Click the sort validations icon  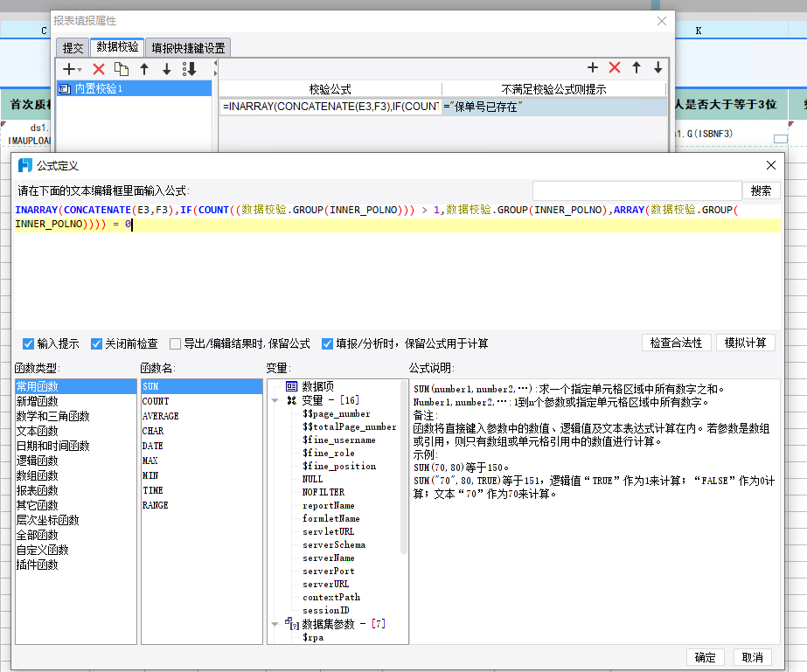point(189,69)
